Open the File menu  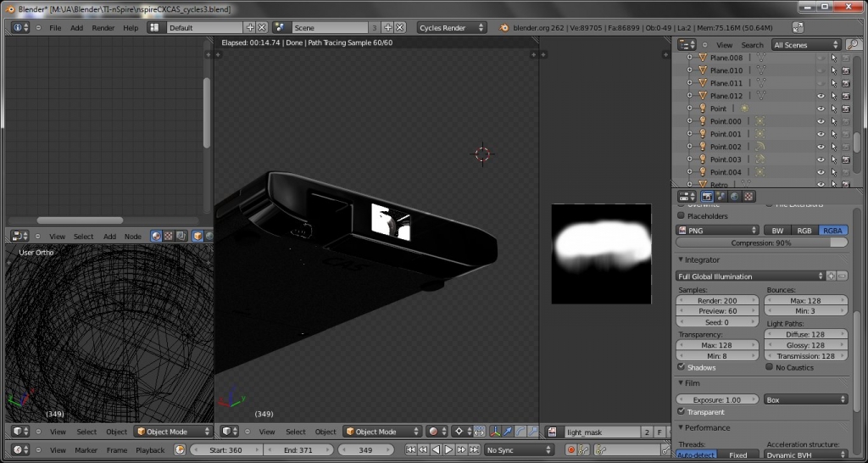[55, 28]
